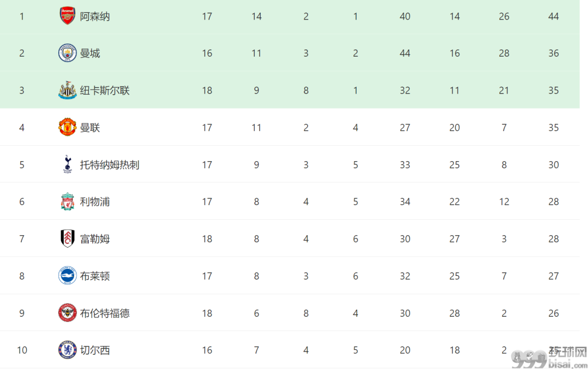Click the Chelsea club crest icon

click(68, 350)
